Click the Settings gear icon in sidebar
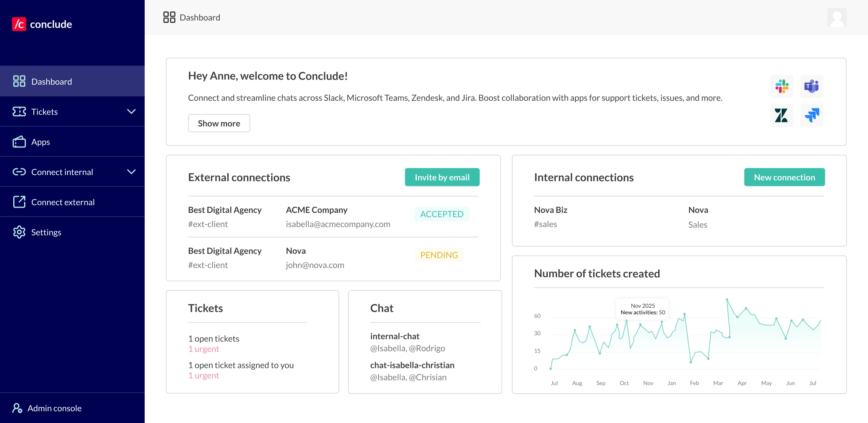Viewport: 868px width, 423px height. (19, 232)
